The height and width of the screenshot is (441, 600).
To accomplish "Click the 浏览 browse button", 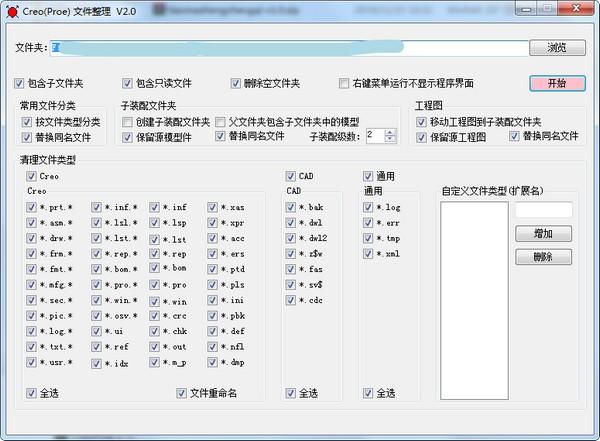I will (557, 48).
